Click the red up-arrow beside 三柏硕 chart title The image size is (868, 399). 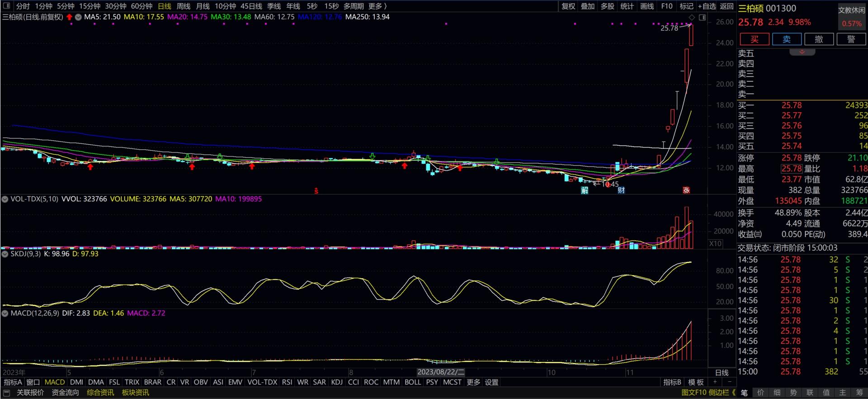pyautogui.click(x=69, y=17)
